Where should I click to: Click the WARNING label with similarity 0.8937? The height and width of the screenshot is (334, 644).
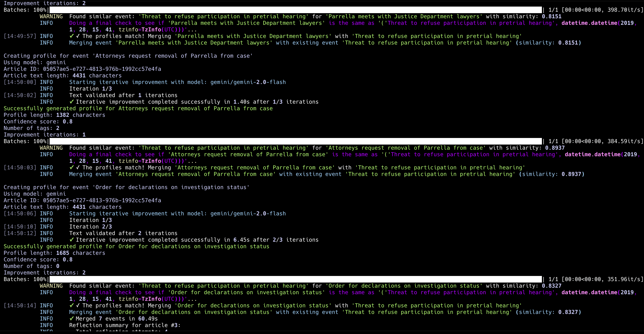tap(51, 148)
